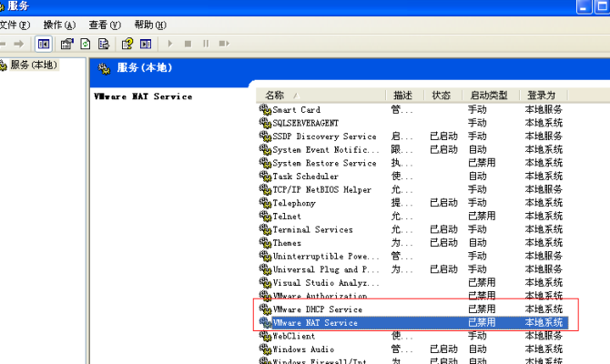The image size is (610, 364).
Task: Click the gear icon of WebClient
Action: coord(265,336)
